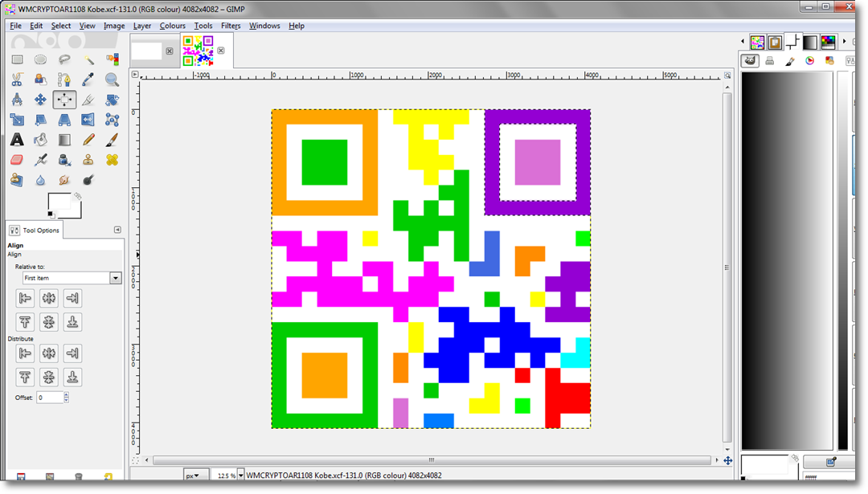Close the QR code image tab
The width and height of the screenshot is (868, 494).
click(221, 51)
